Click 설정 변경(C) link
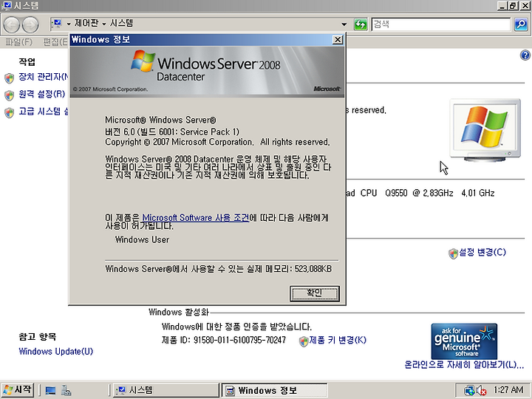Image resolution: width=532 pixels, height=399 pixels. click(x=482, y=252)
